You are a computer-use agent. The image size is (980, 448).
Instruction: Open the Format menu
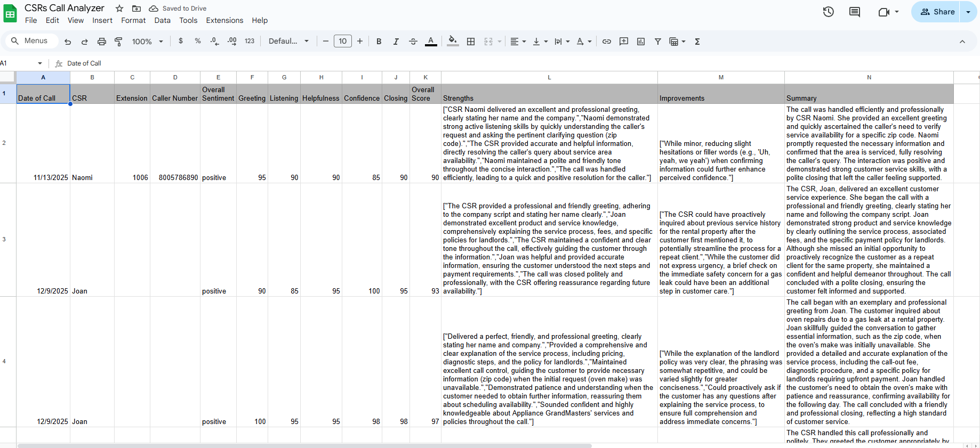tap(133, 20)
